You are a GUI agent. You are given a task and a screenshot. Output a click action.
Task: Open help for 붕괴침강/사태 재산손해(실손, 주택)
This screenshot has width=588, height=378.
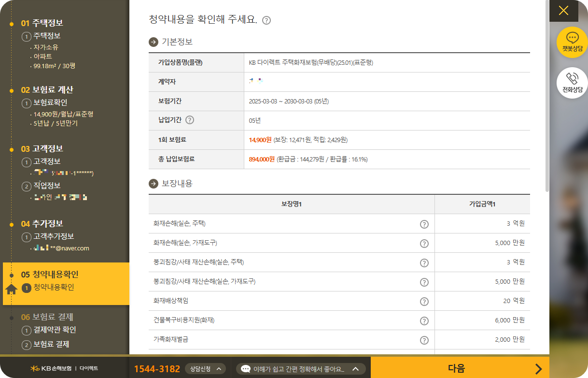click(424, 262)
